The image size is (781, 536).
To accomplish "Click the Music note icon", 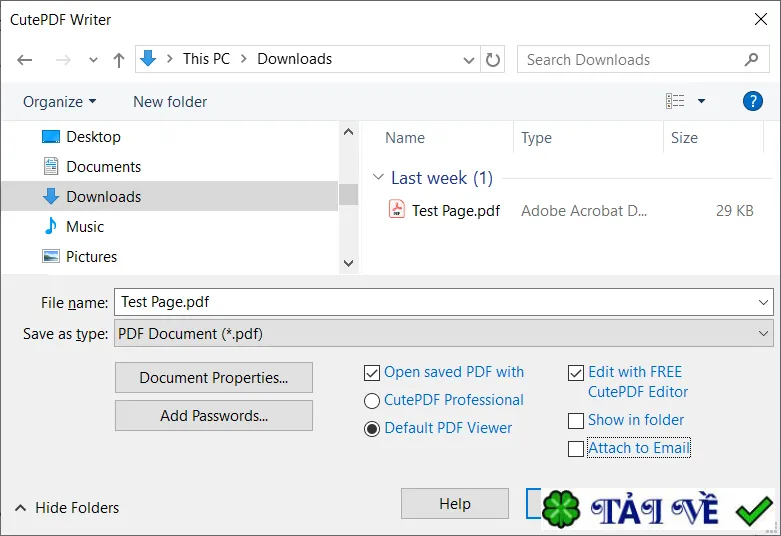I will [50, 226].
